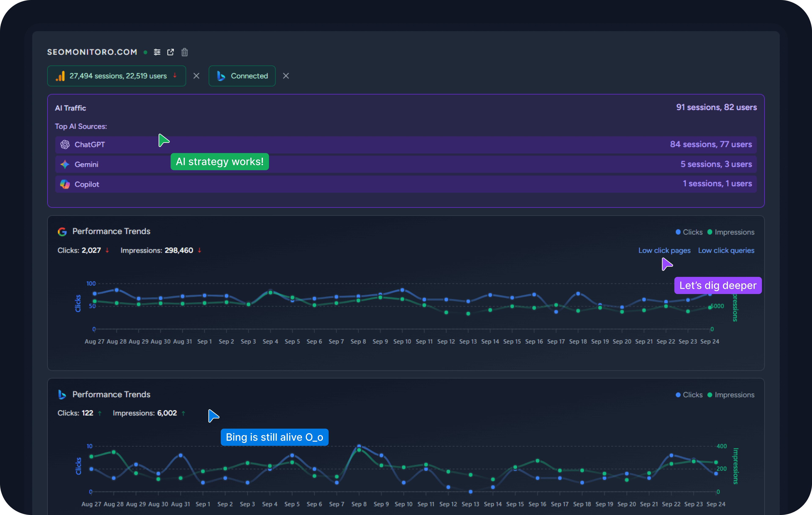Click the external link icon beside SEOMONITORO.COM
Screen dimensions: 812x515
click(171, 52)
